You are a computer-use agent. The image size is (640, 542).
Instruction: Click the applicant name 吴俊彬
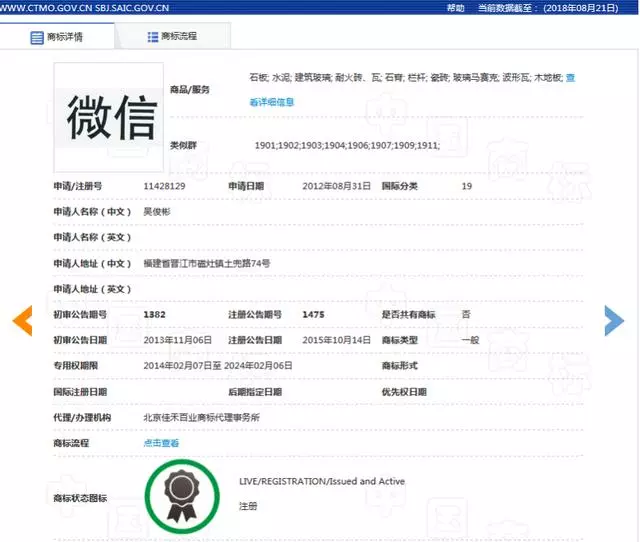tap(159, 212)
